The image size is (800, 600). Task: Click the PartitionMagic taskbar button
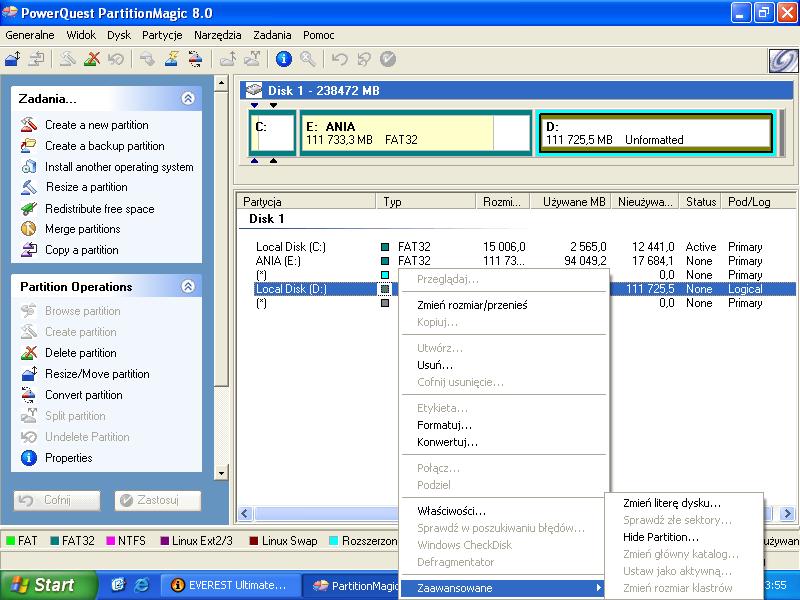click(x=351, y=586)
